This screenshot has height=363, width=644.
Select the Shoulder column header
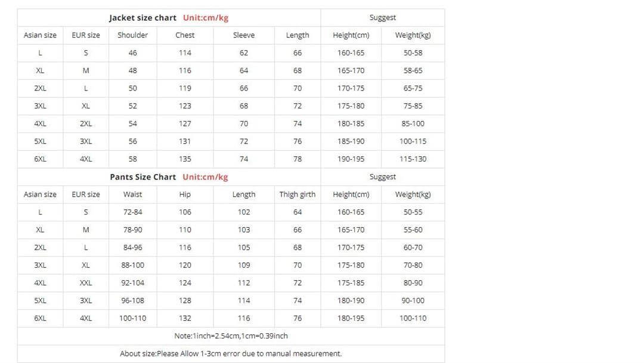[132, 35]
